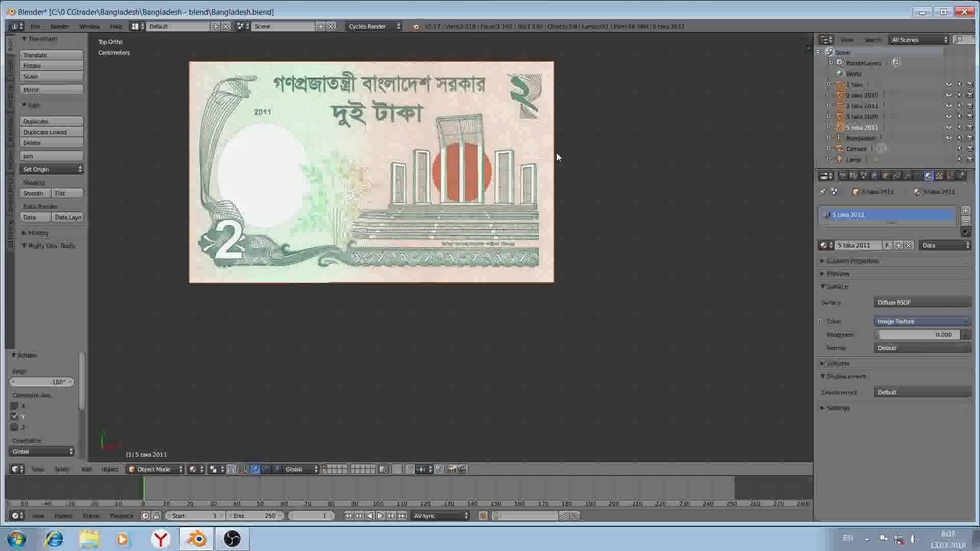This screenshot has height=551, width=980.
Task: Click the Duplicate Linked button
Action: pyautogui.click(x=51, y=132)
